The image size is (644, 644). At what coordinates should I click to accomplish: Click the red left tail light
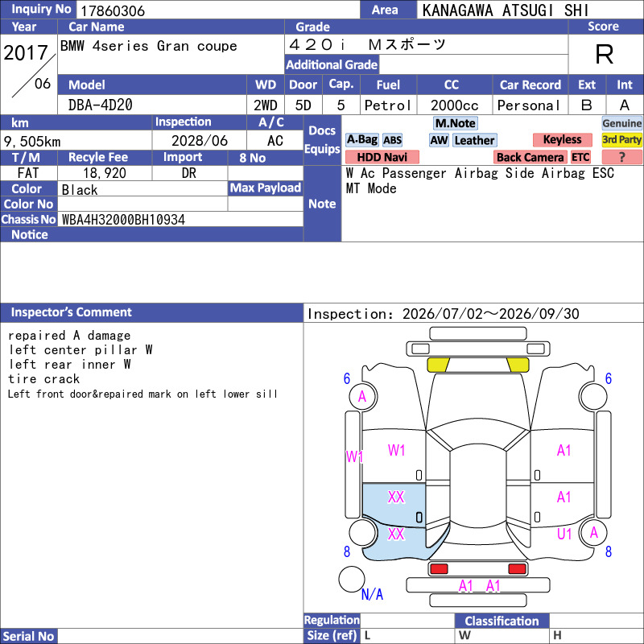(439, 569)
